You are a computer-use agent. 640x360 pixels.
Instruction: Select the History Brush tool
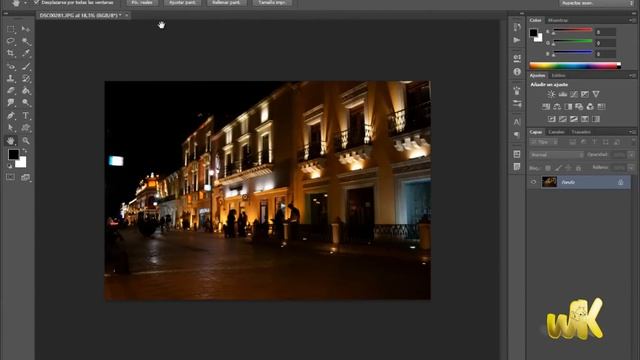(26, 78)
